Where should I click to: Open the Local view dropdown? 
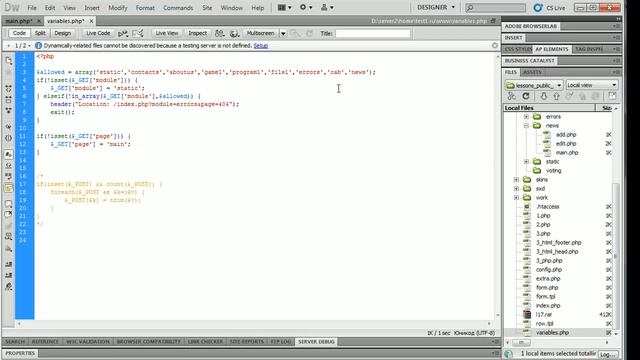(x=591, y=85)
